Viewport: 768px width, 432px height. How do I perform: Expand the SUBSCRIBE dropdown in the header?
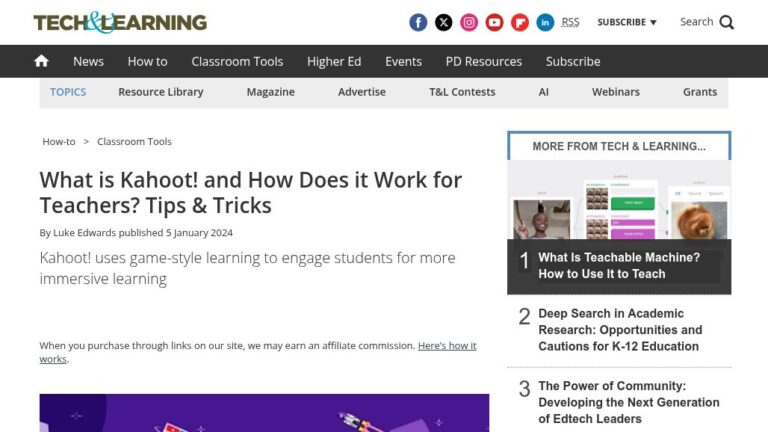pyautogui.click(x=626, y=22)
